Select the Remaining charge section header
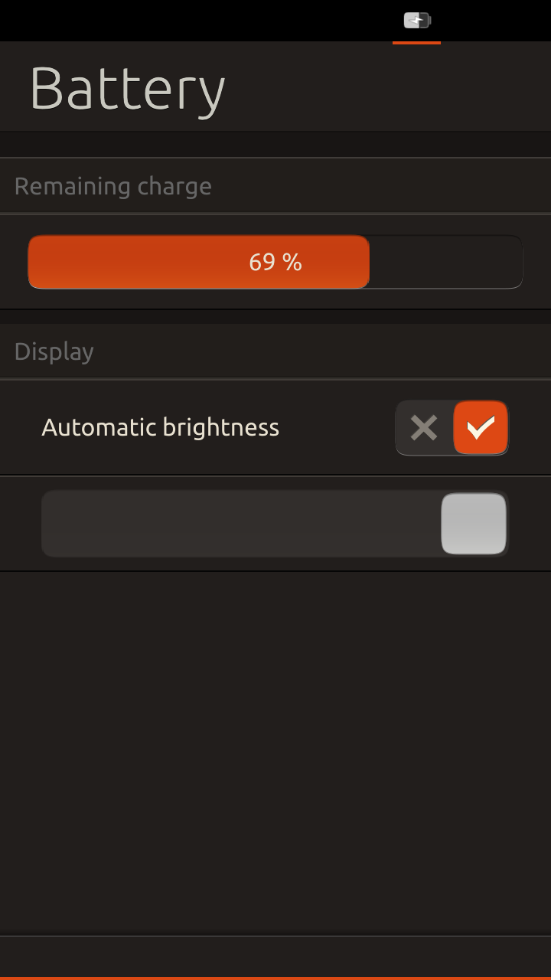The width and height of the screenshot is (551, 980). tap(112, 186)
